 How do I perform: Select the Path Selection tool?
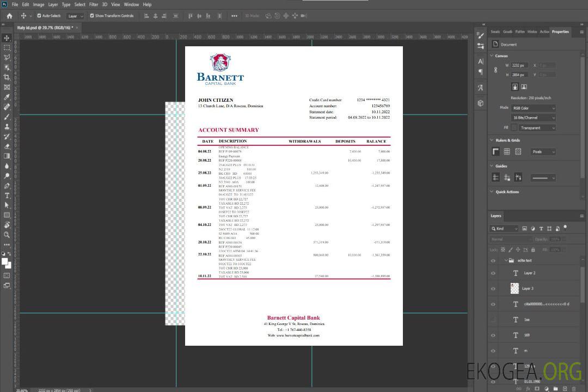(7, 205)
